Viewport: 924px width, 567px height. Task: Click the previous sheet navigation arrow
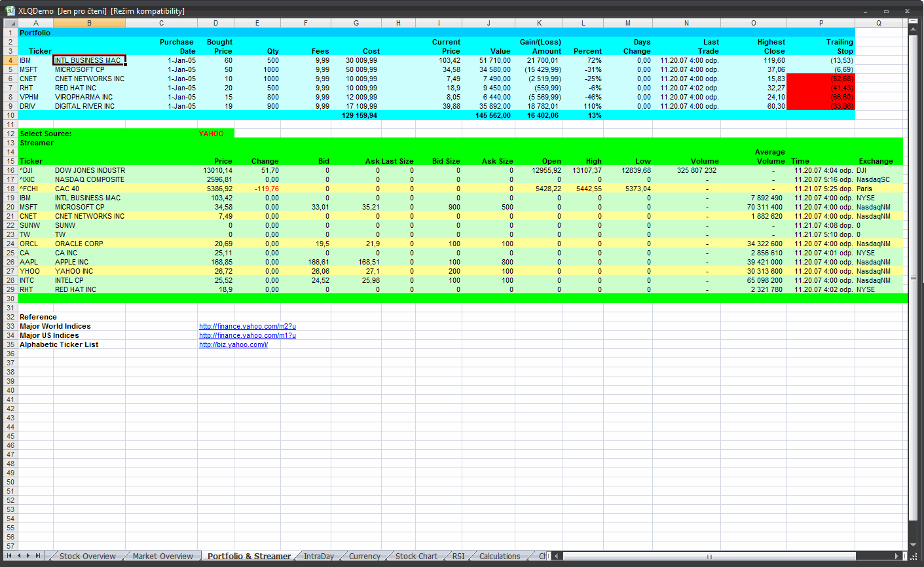point(19,556)
